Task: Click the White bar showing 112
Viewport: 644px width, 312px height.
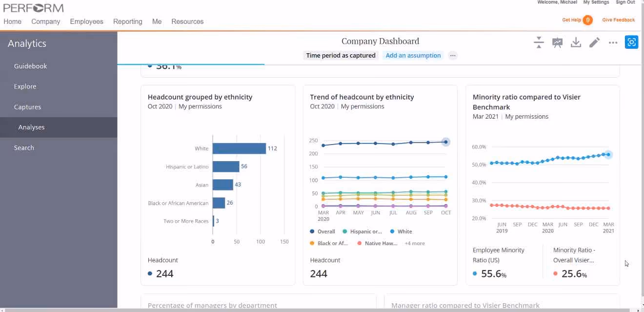Action: coord(239,148)
